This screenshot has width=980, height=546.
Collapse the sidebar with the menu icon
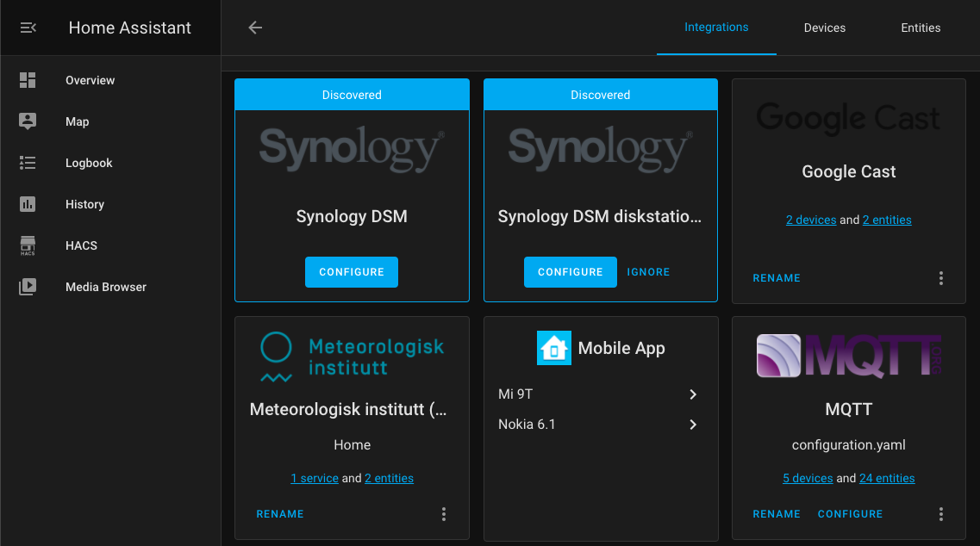28,28
